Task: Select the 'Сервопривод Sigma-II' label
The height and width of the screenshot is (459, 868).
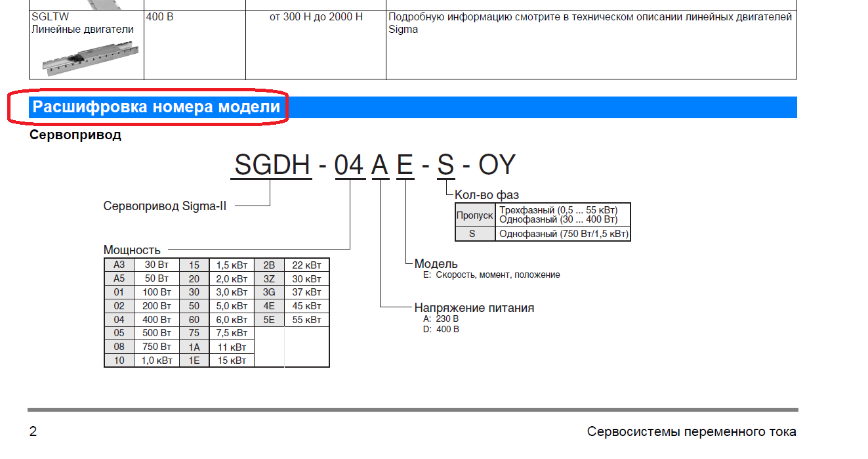Action: tap(165, 206)
